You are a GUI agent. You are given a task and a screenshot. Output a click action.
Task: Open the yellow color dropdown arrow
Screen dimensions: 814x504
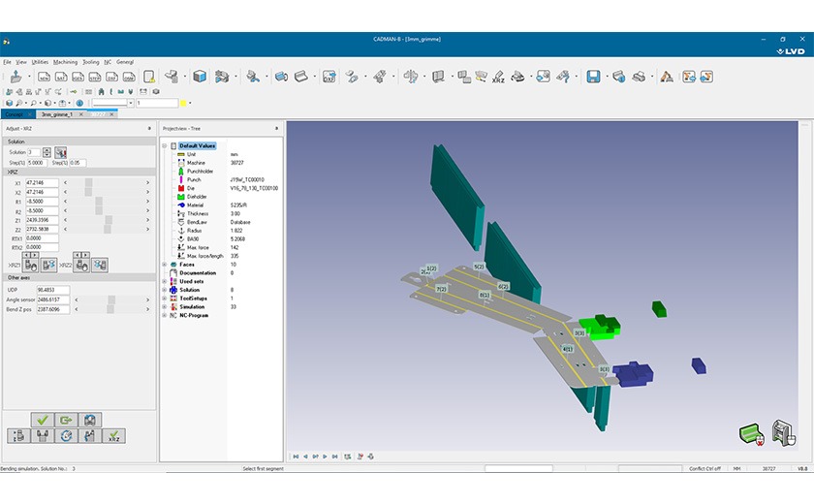190,103
